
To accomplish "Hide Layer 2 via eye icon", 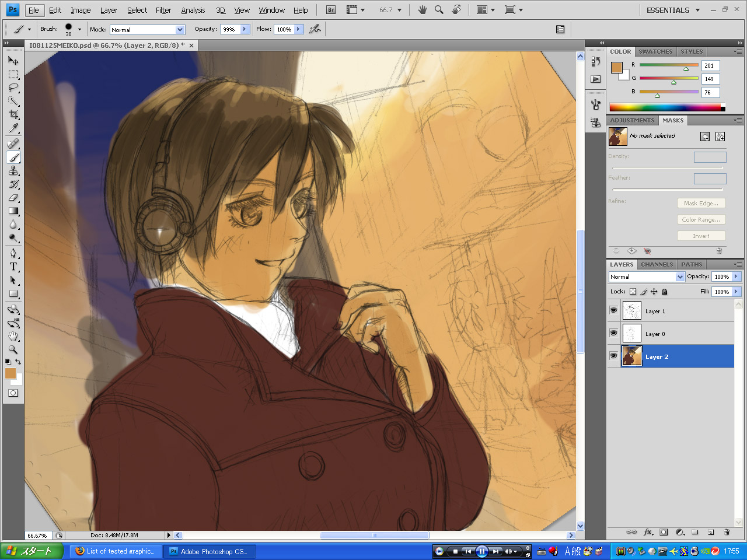I will pos(613,356).
